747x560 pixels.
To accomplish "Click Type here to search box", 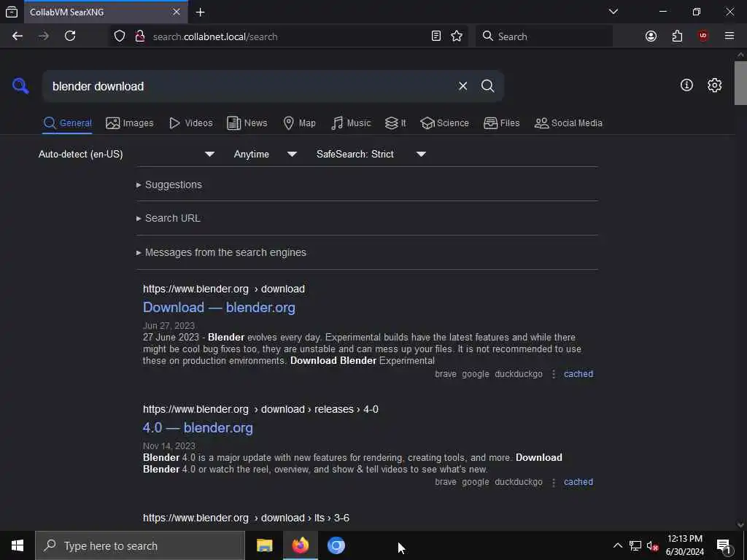I will pyautogui.click(x=140, y=545).
